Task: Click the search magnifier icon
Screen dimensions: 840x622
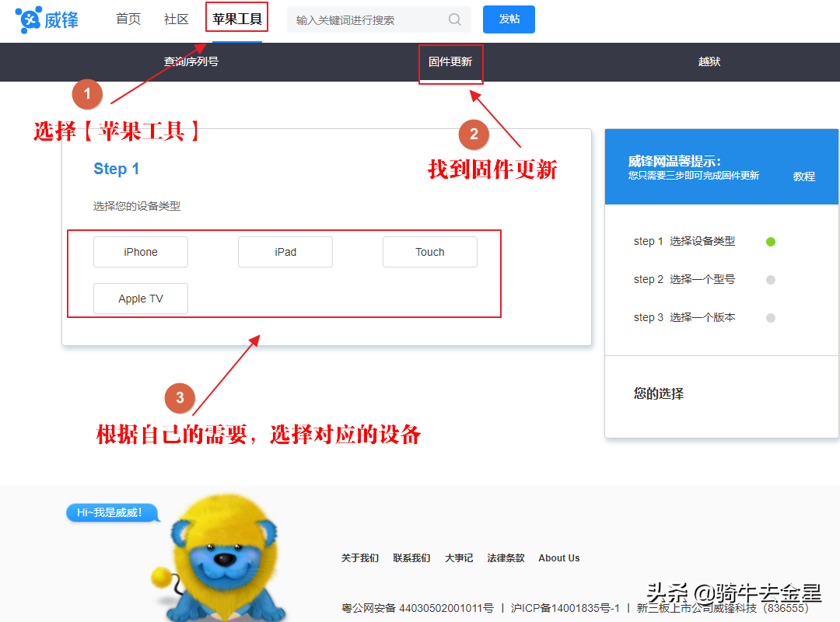Action: click(455, 19)
